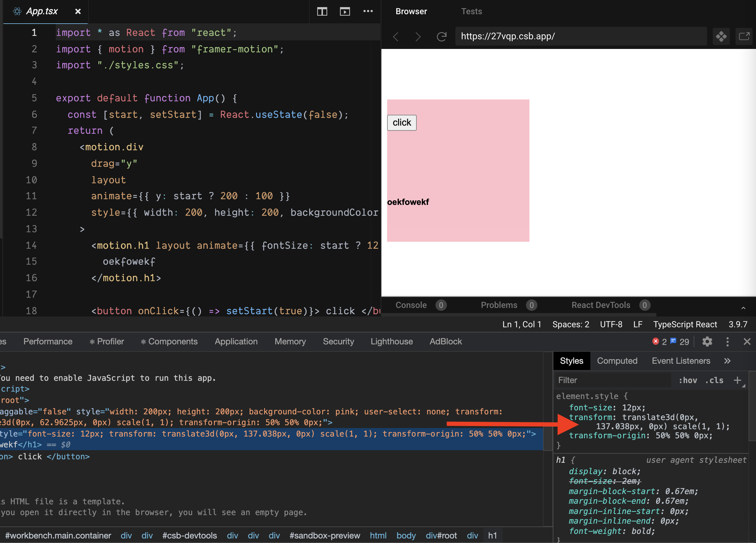Open the editor ellipsis menu icon
This screenshot has width=756, height=543.
pos(368,11)
